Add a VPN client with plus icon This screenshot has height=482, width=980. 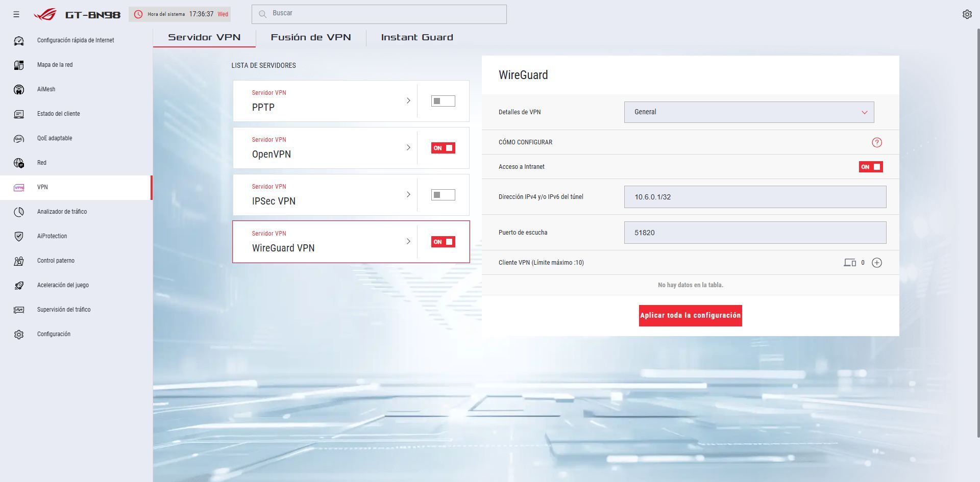pyautogui.click(x=876, y=263)
